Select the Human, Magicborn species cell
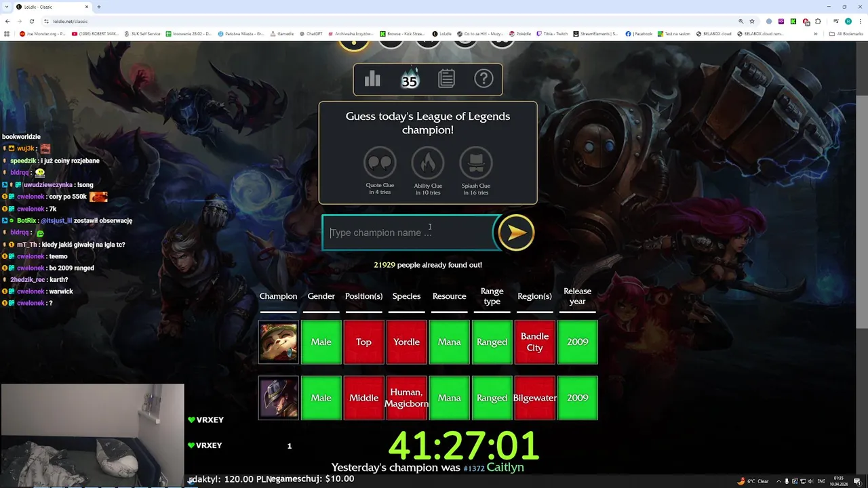The height and width of the screenshot is (488, 868). tap(406, 398)
